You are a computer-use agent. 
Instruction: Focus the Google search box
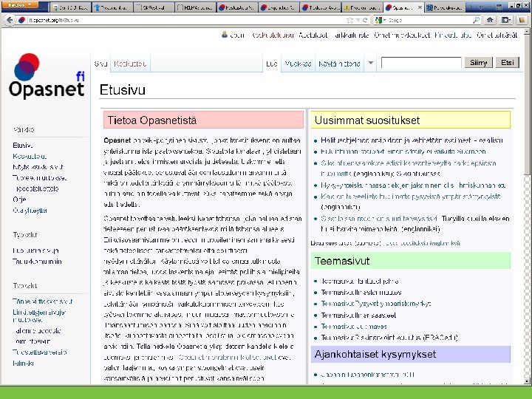(x=429, y=21)
